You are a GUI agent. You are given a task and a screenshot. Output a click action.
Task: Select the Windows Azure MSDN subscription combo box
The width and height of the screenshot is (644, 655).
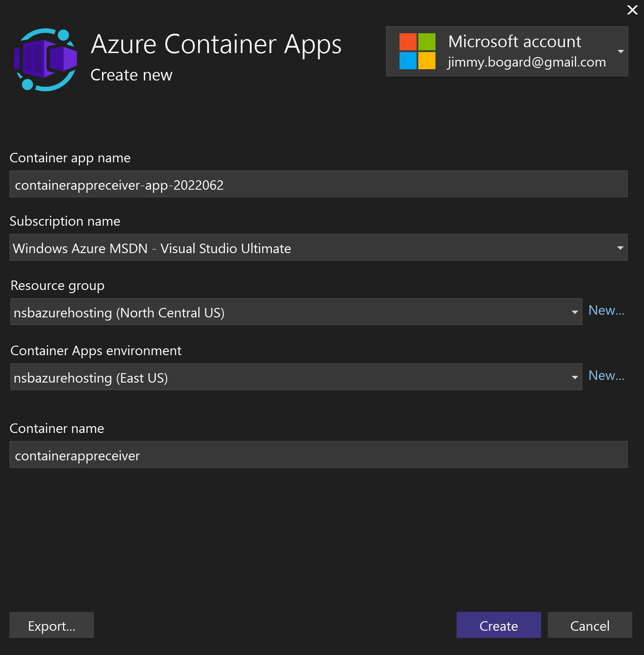[318, 247]
